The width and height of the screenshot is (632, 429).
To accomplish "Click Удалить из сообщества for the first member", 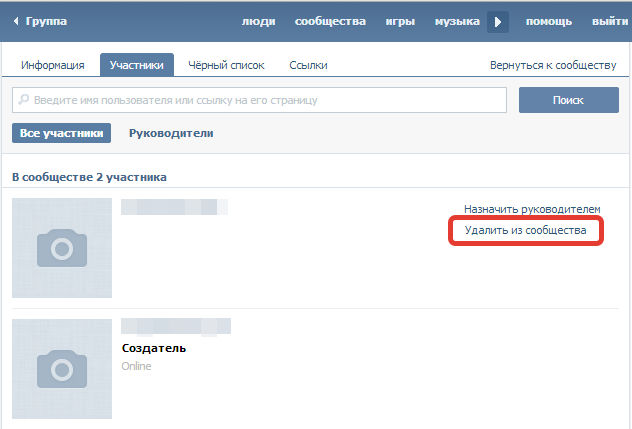I will pos(525,230).
